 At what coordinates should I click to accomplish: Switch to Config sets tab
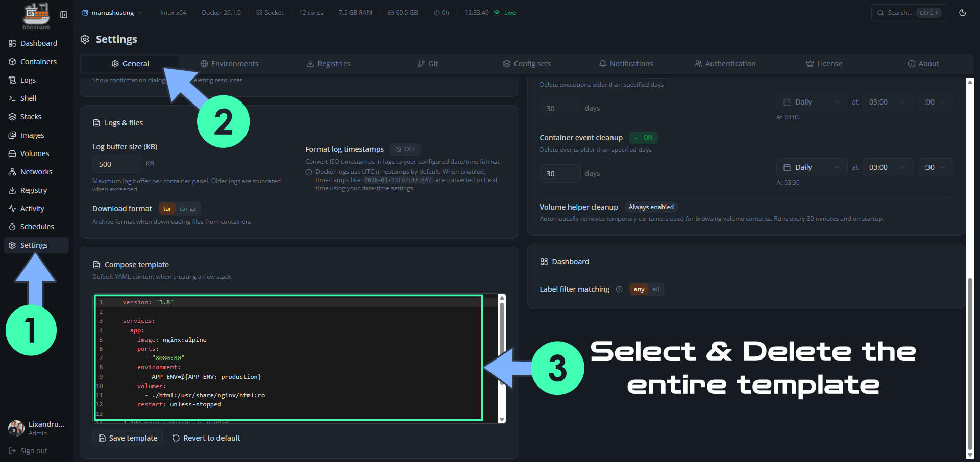527,64
